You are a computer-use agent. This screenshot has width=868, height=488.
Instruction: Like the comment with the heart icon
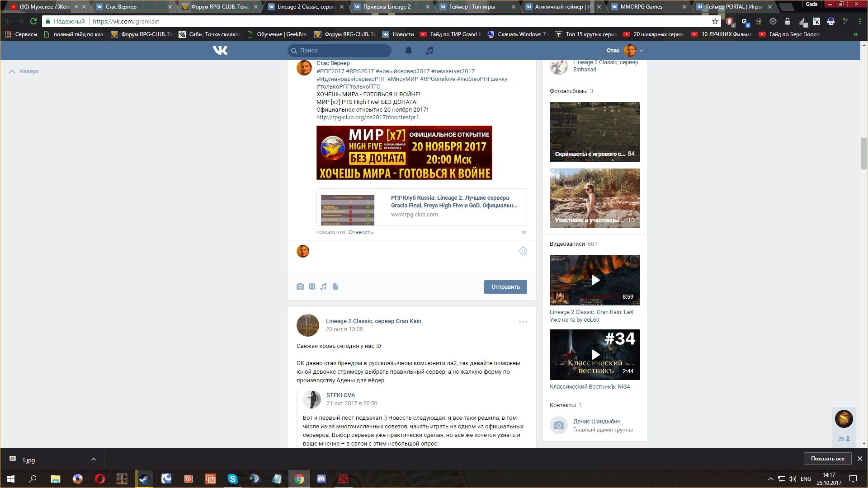[x=524, y=232]
